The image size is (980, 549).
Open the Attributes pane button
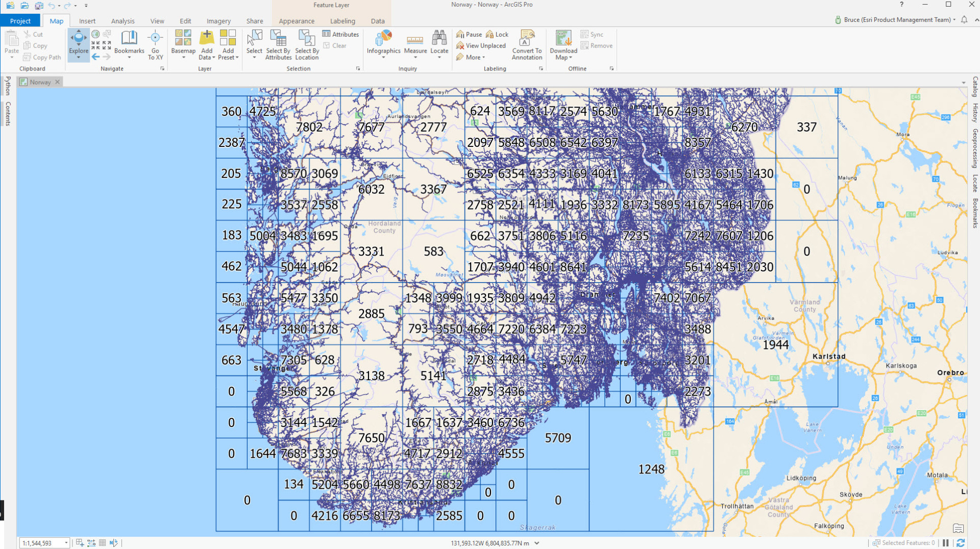tap(340, 34)
